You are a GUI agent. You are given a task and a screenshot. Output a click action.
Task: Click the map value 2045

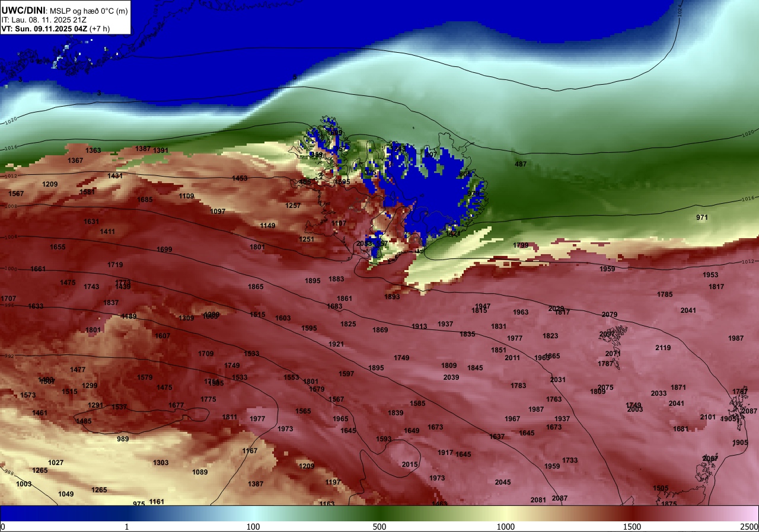point(502,482)
